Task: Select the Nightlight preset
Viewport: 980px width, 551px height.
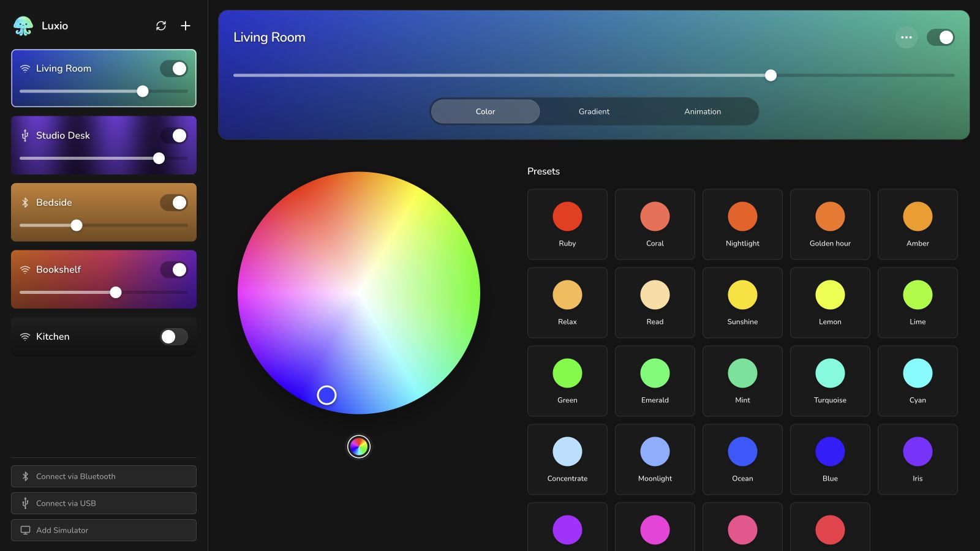Action: pos(742,224)
